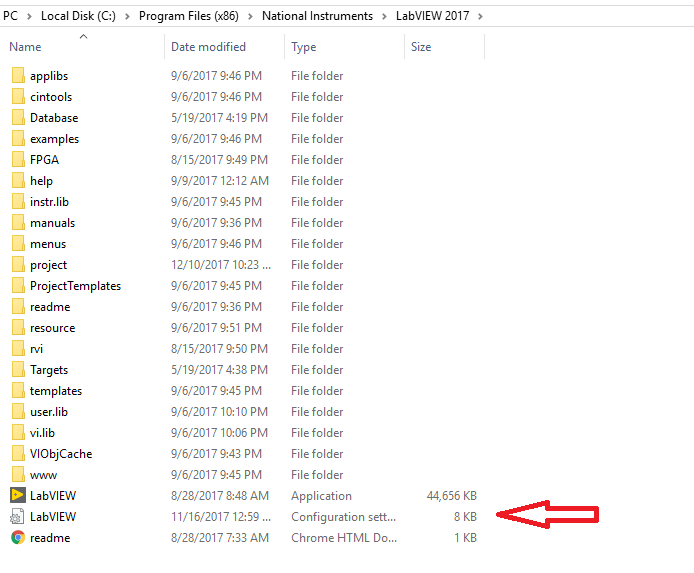
Task: Click the resource folder icon
Action: pos(18,328)
